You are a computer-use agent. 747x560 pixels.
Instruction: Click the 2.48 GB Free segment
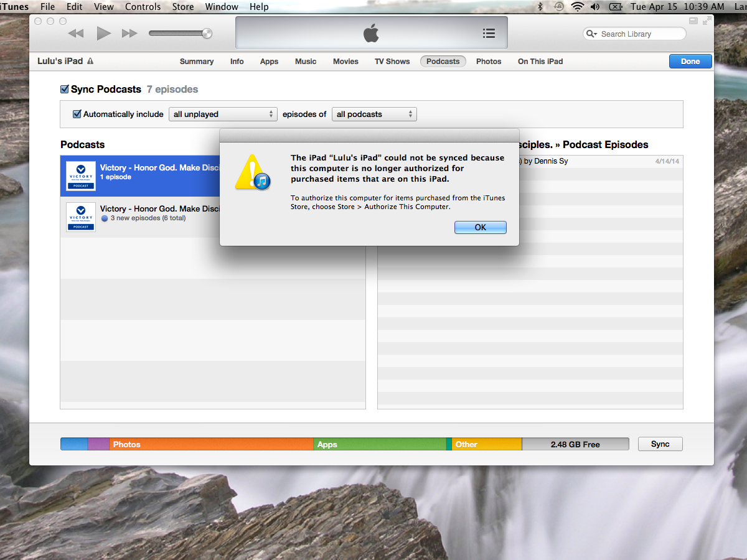pos(575,444)
